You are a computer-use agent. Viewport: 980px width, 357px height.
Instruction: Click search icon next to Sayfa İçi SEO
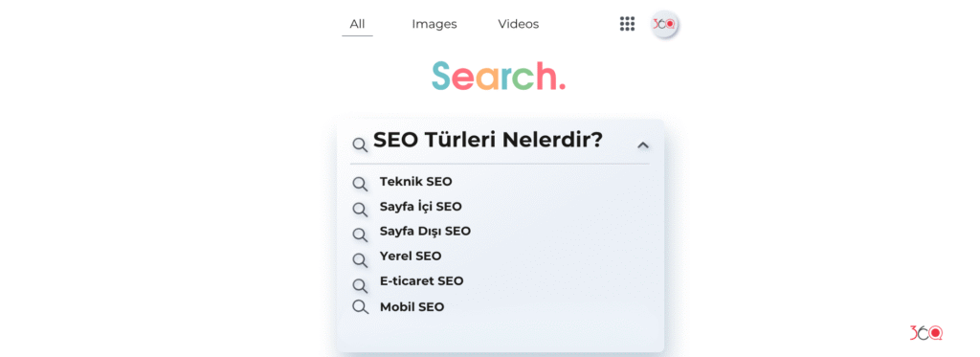[x=360, y=209]
